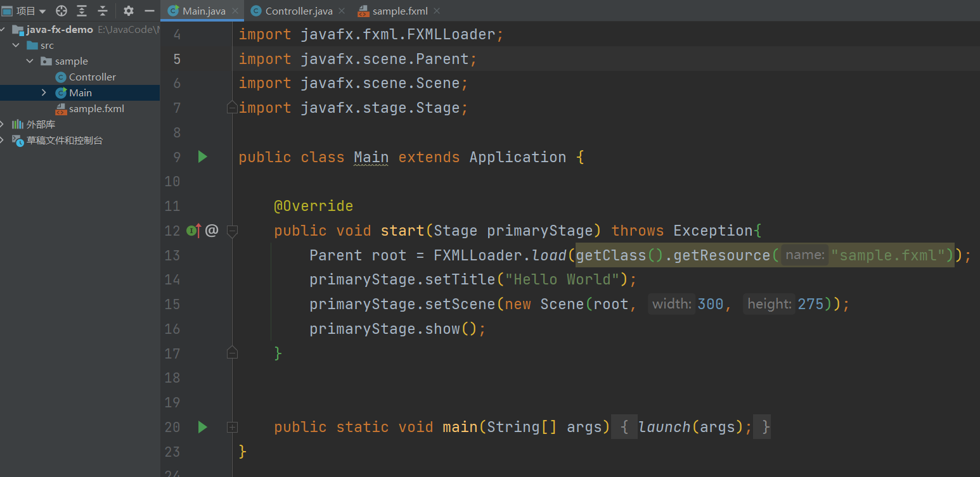Screen dimensions: 980x477
Task: Click the word Application in class declaration
Action: pos(518,157)
